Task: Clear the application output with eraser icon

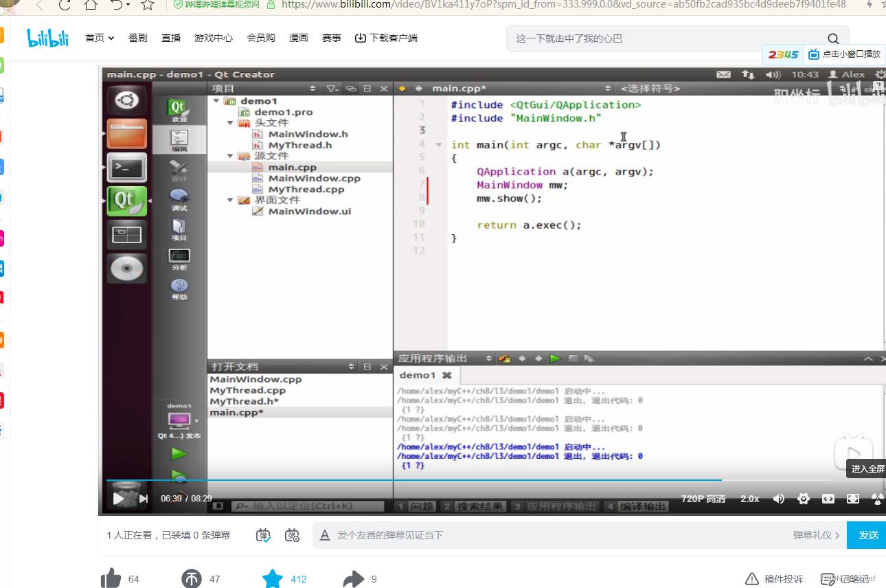Action: (506, 359)
